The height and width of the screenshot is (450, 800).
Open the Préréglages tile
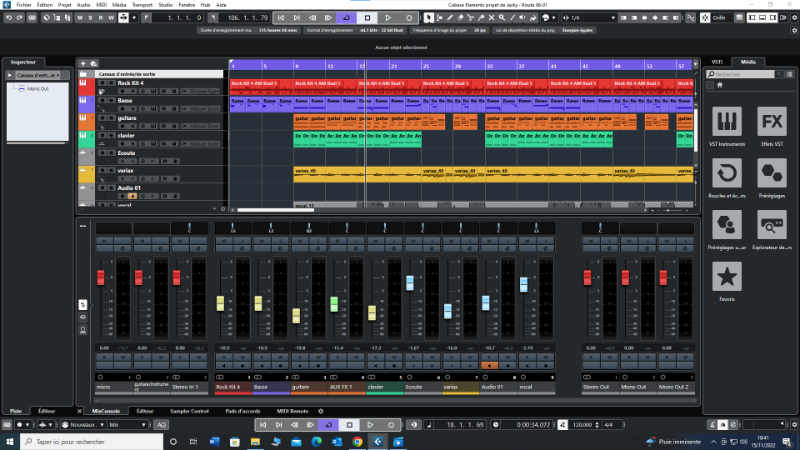coord(771,174)
